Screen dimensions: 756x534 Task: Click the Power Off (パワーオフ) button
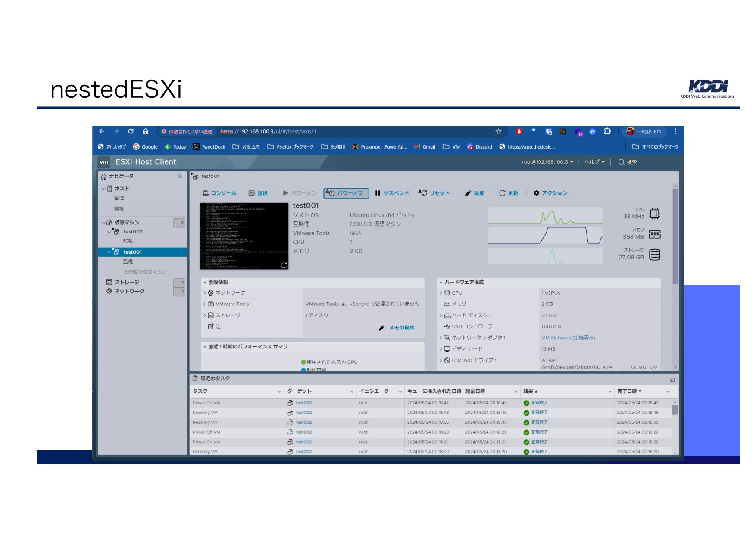point(346,193)
